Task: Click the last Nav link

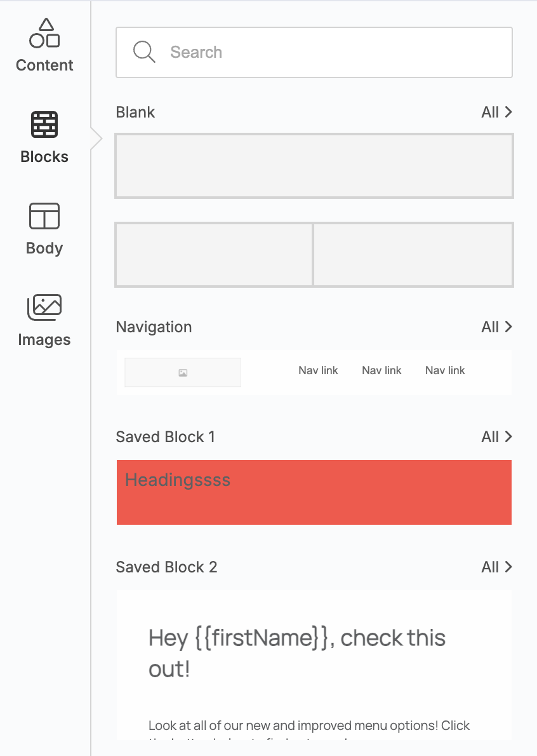Action: tap(445, 370)
